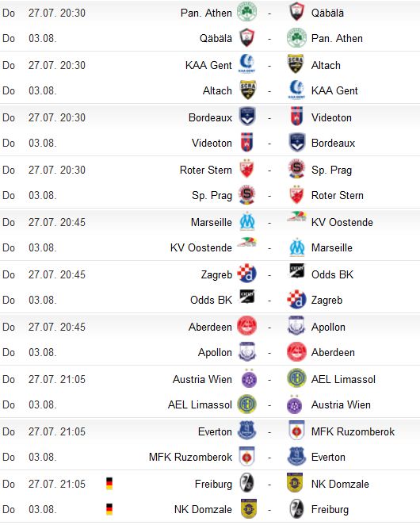The image size is (420, 525).
Task: Select the Austria Wien link in the 27.07. row
Action: [202, 379]
